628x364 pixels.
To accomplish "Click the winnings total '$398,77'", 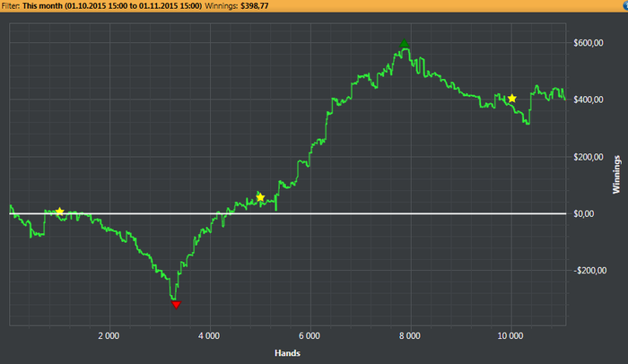I will [254, 6].
